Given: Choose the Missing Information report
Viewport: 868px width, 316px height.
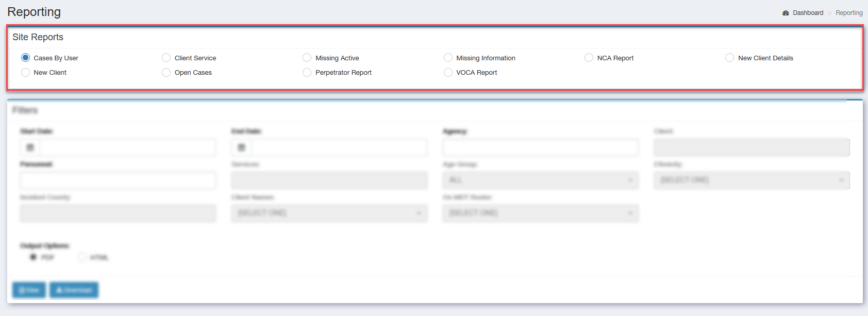Looking at the screenshot, I should [x=448, y=58].
